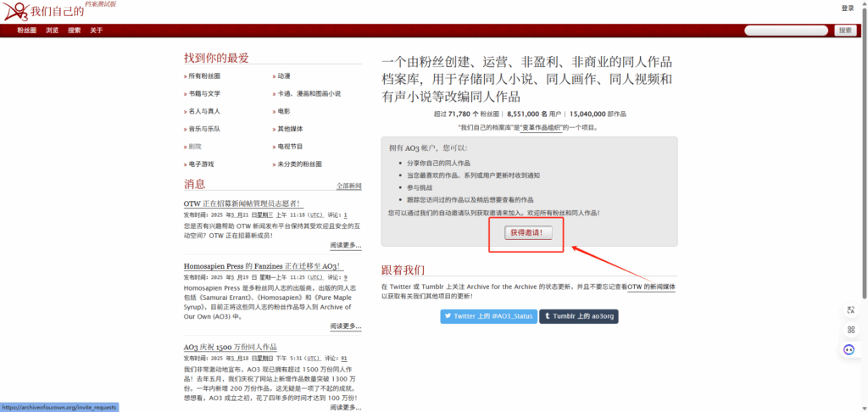Open the 粉丝圈 menu in the navigation bar

point(26,31)
